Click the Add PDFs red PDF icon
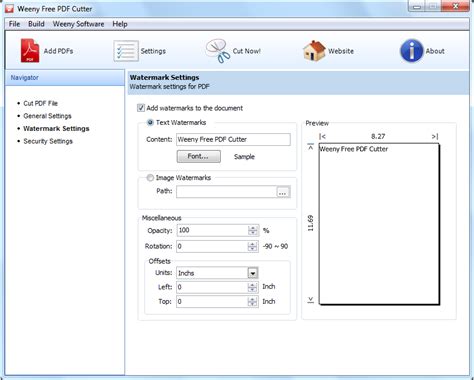The width and height of the screenshot is (474, 380). tap(30, 51)
